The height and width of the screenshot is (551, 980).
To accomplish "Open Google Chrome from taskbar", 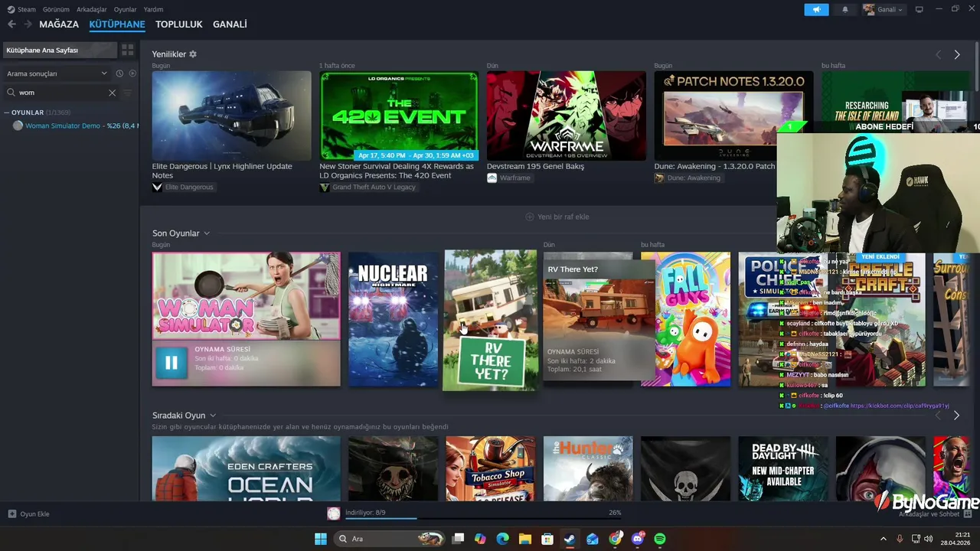I will (x=616, y=539).
